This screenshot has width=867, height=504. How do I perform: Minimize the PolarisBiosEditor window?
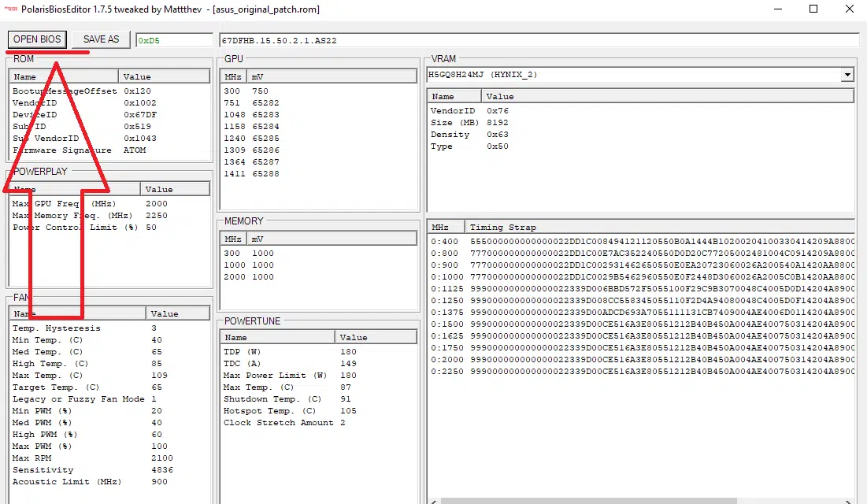coord(778,9)
